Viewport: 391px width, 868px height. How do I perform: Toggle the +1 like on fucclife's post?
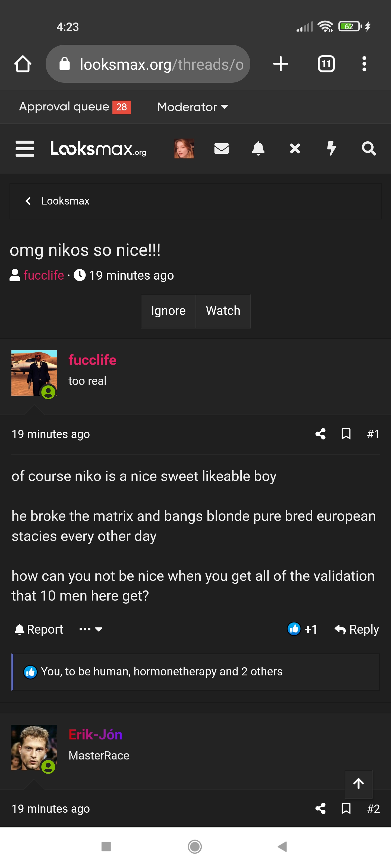(302, 629)
